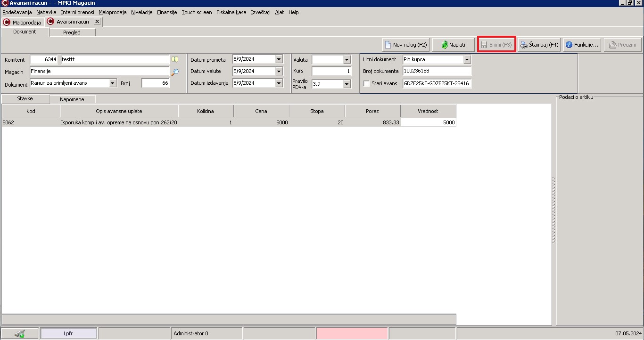Click the Kurs input field
The width and height of the screenshot is (644, 340).
331,72
